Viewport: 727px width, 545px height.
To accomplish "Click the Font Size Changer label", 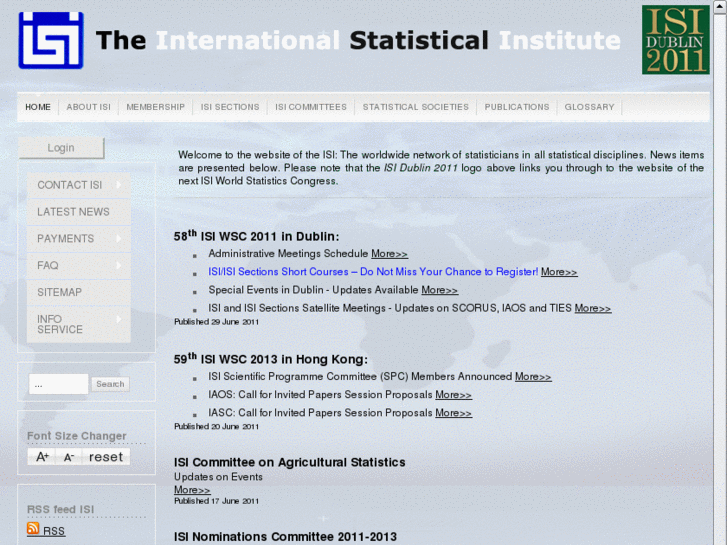I will (77, 436).
